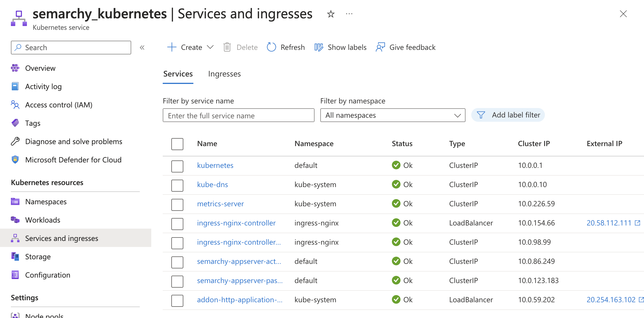Click the Refresh button label

(x=292, y=47)
